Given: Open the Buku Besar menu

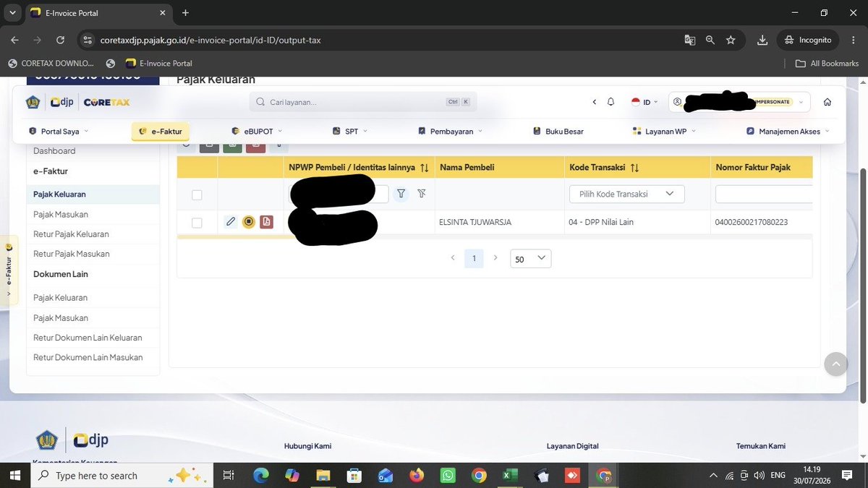Looking at the screenshot, I should coord(558,132).
